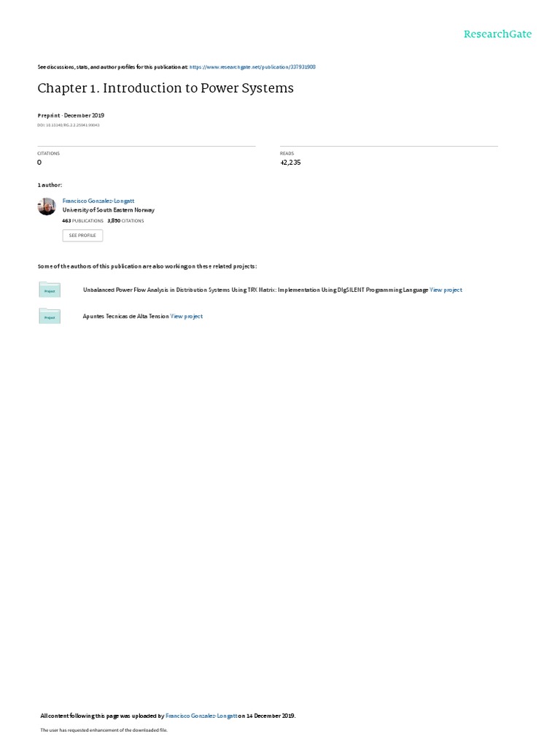Click University of South Eastern Norway text
Screen dimensions: 560x747
[x=109, y=210]
